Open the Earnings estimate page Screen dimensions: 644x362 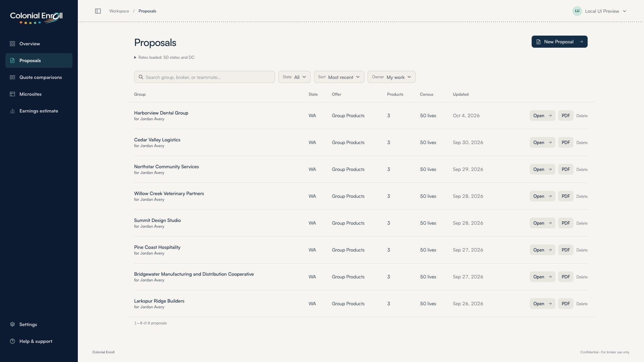tap(39, 111)
